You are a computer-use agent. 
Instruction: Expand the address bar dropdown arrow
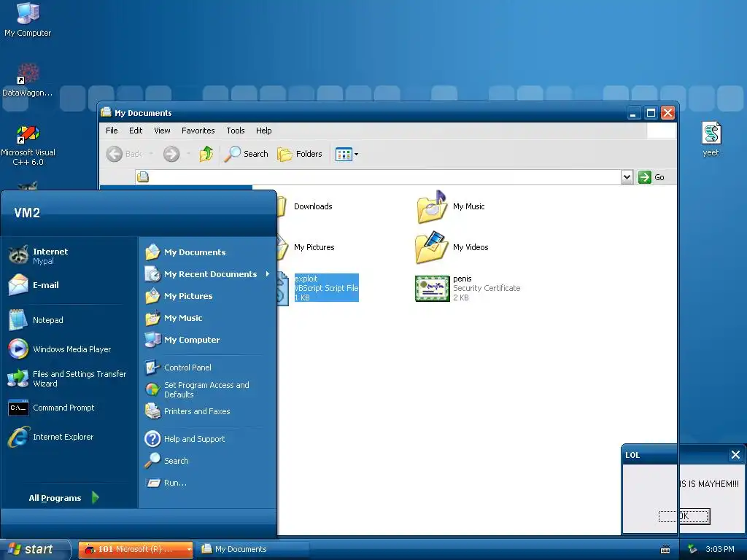[627, 177]
